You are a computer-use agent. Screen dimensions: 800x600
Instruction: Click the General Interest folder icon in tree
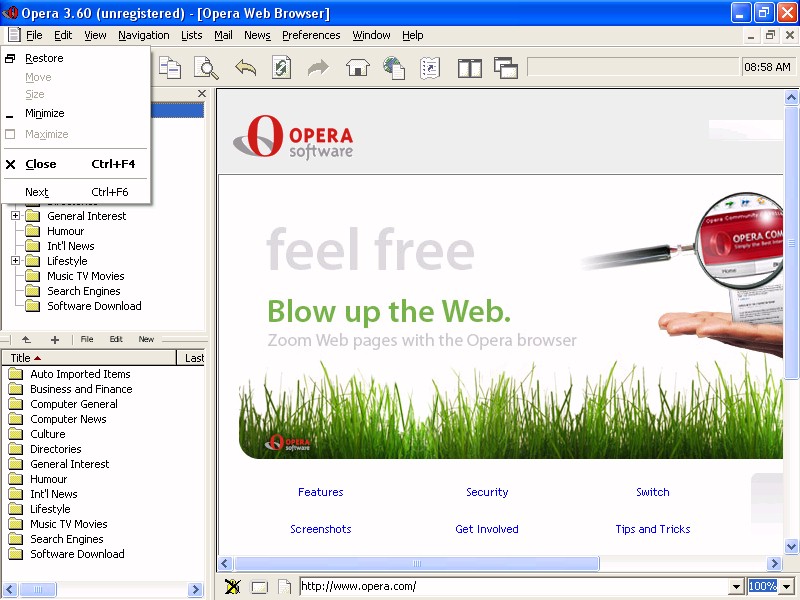pyautogui.click(x=33, y=216)
